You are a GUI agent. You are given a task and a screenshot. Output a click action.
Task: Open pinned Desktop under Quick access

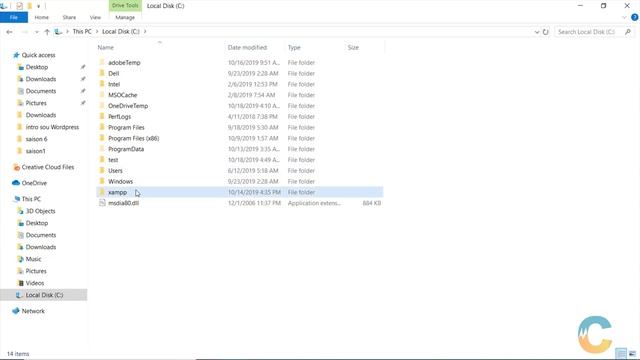[x=37, y=67]
